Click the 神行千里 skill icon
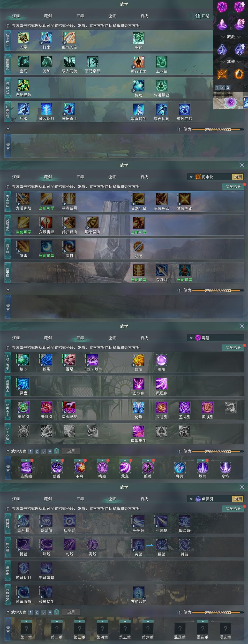Viewport: 248px width, 644px height. pyautogui.click(x=138, y=62)
